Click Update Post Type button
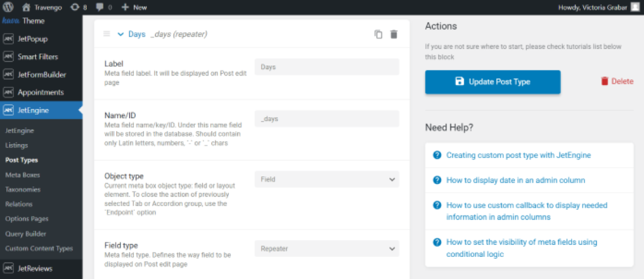The height and width of the screenshot is (279, 644). [493, 82]
